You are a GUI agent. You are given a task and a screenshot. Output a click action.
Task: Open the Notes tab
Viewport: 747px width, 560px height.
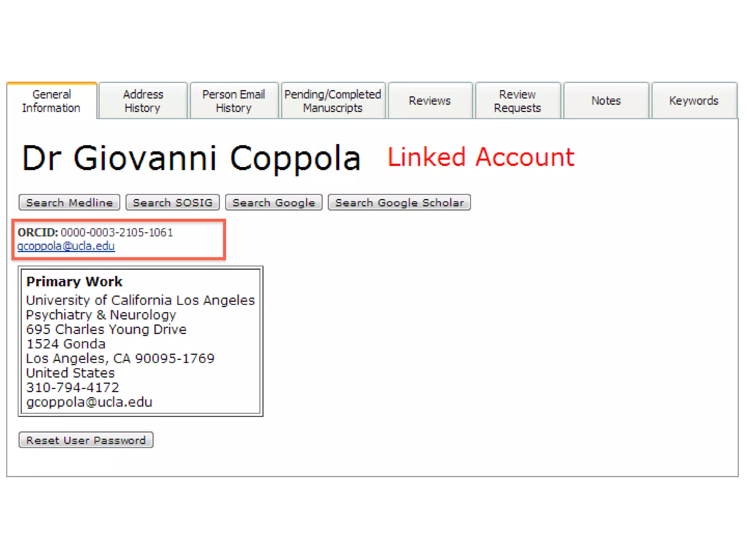click(x=606, y=101)
